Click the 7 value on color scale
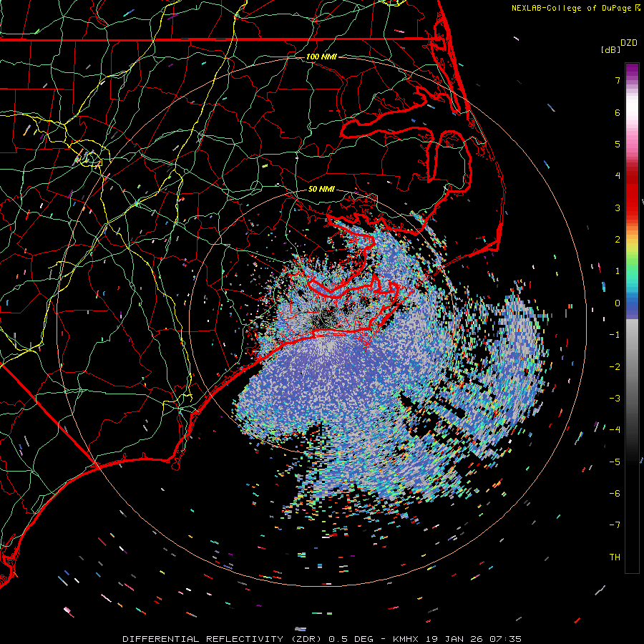 click(x=618, y=80)
